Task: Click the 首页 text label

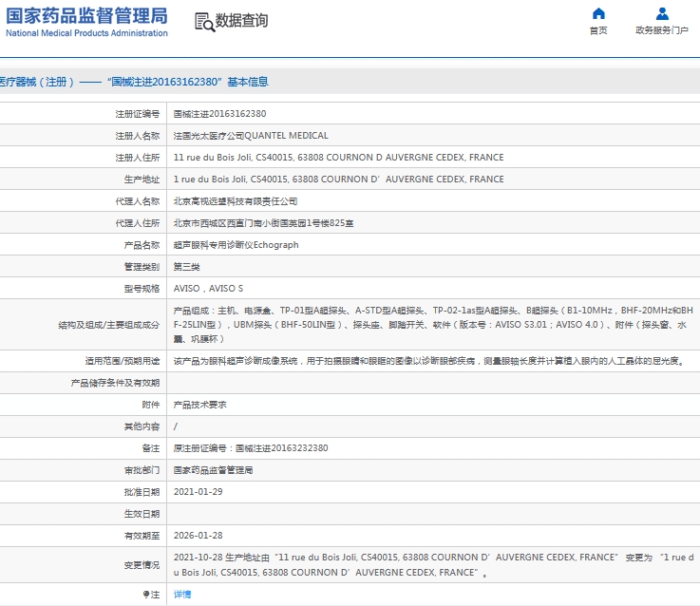Action: (598, 30)
